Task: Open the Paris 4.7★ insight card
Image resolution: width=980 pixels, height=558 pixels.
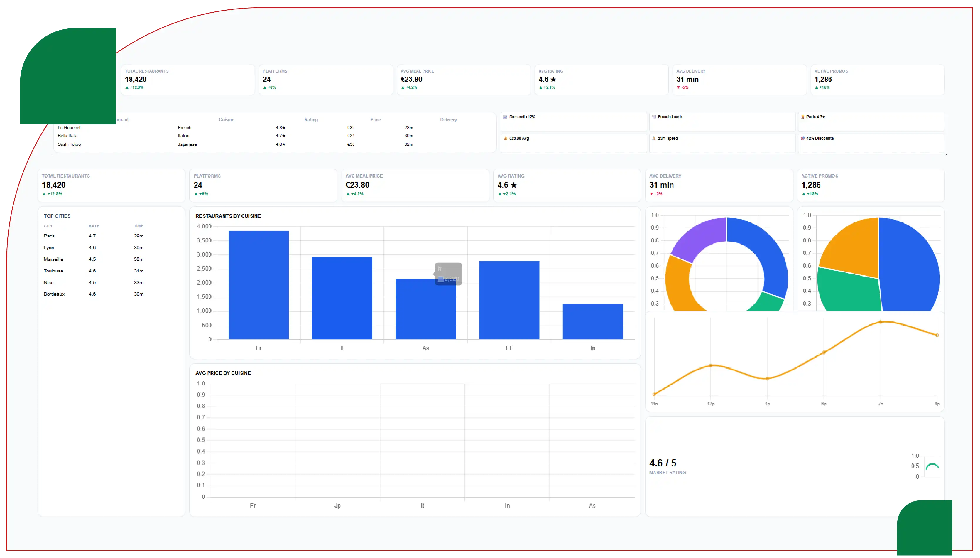Action: (x=871, y=122)
